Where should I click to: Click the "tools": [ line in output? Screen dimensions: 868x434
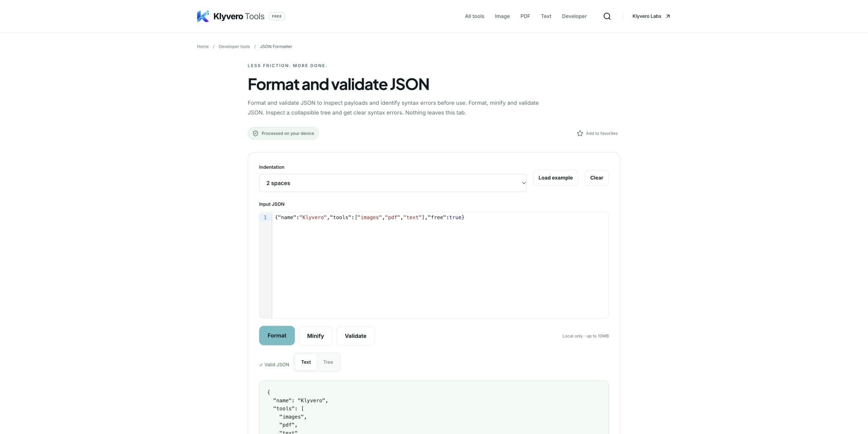(288, 409)
